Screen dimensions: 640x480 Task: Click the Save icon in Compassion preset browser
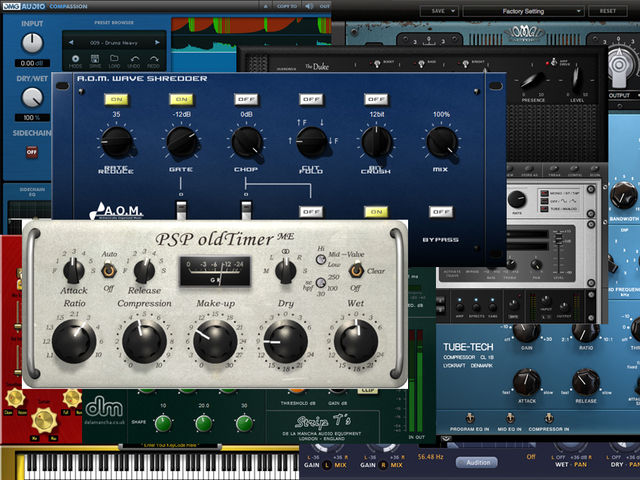[x=95, y=59]
